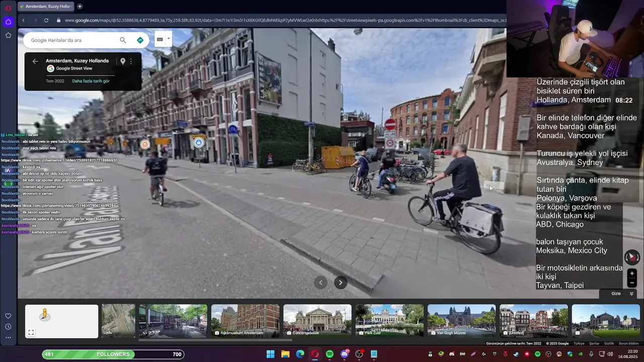Click Daha fazla tarih gör link
Viewport: 644px width, 362px height.
(x=91, y=81)
